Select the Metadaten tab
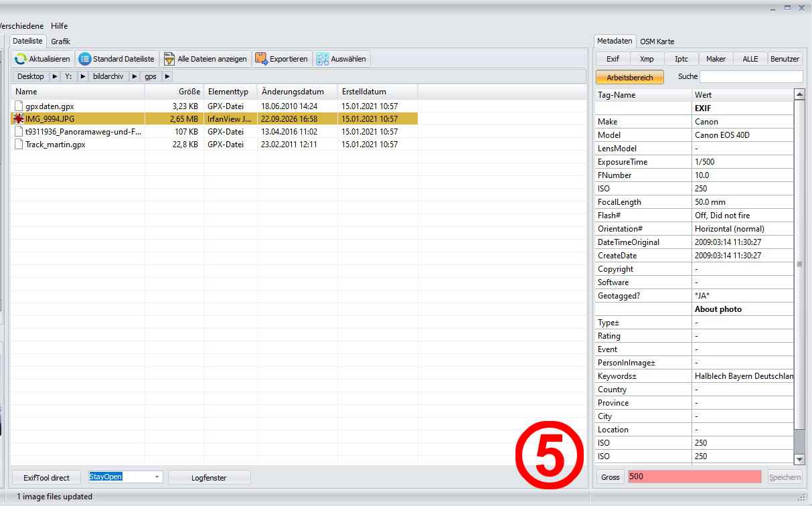This screenshot has width=812, height=506. coord(615,41)
